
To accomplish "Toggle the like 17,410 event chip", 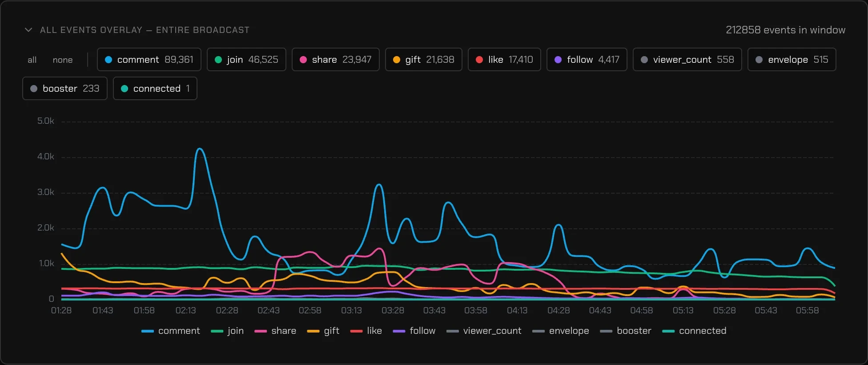I will (504, 59).
